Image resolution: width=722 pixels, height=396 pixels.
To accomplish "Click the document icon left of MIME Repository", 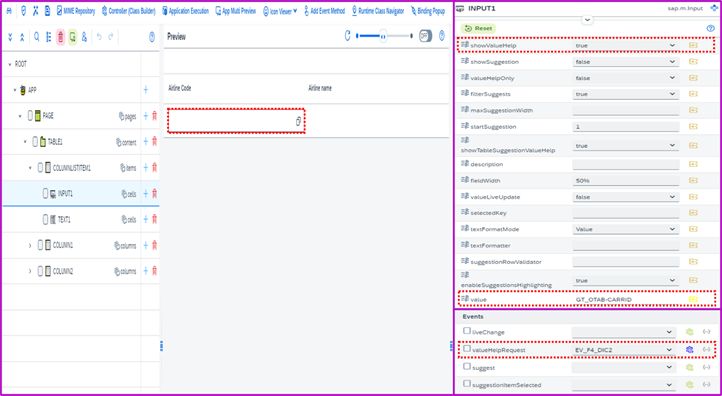I will (47, 11).
